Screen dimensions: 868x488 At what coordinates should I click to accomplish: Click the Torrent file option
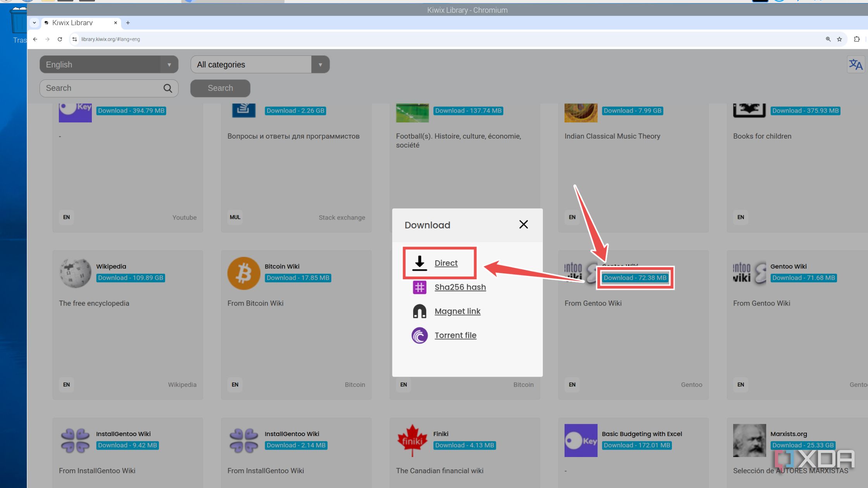click(x=455, y=335)
